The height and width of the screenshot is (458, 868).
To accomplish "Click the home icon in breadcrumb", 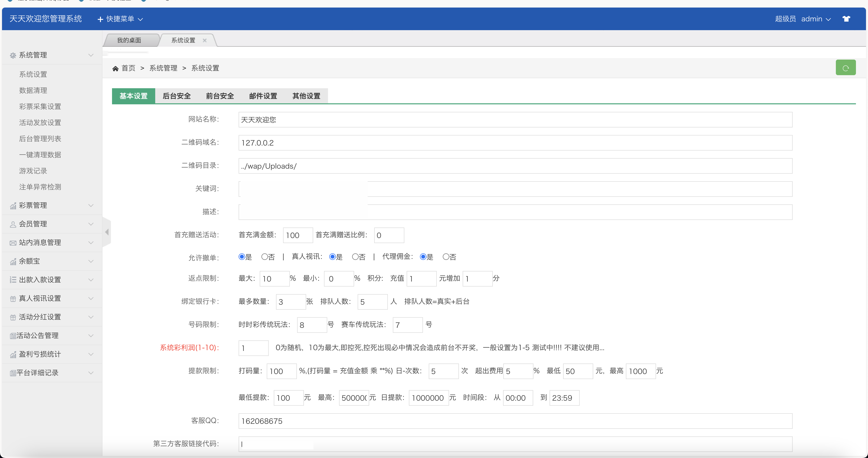I will tap(115, 68).
